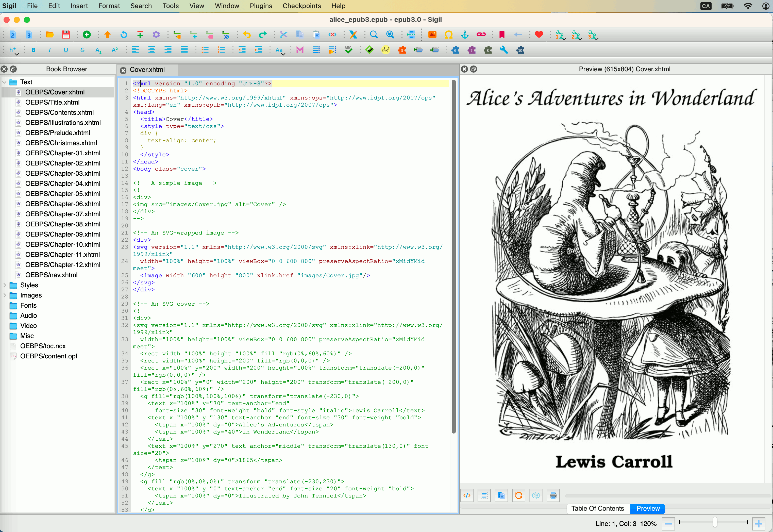
Task: Select the Cover.xhtml editor tab
Action: click(x=147, y=70)
